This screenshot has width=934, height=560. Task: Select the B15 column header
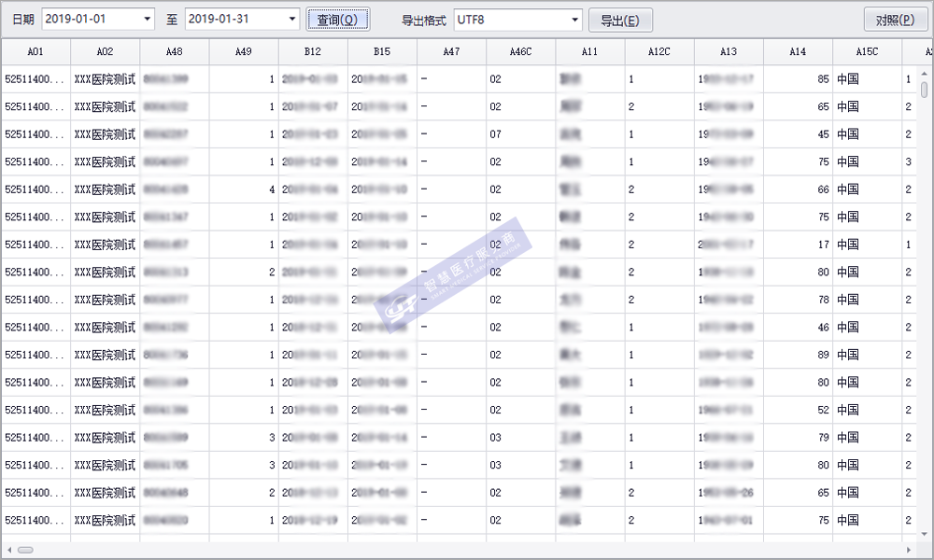point(382,52)
